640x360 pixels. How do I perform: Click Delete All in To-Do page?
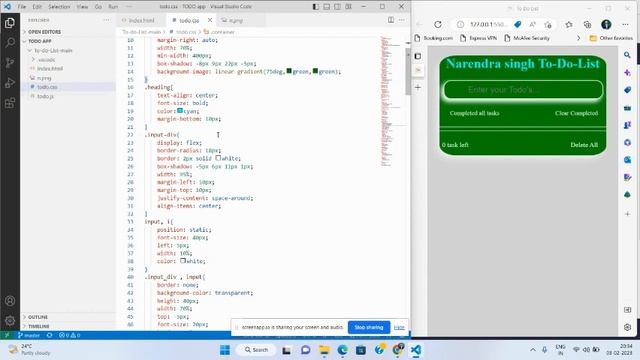point(584,145)
